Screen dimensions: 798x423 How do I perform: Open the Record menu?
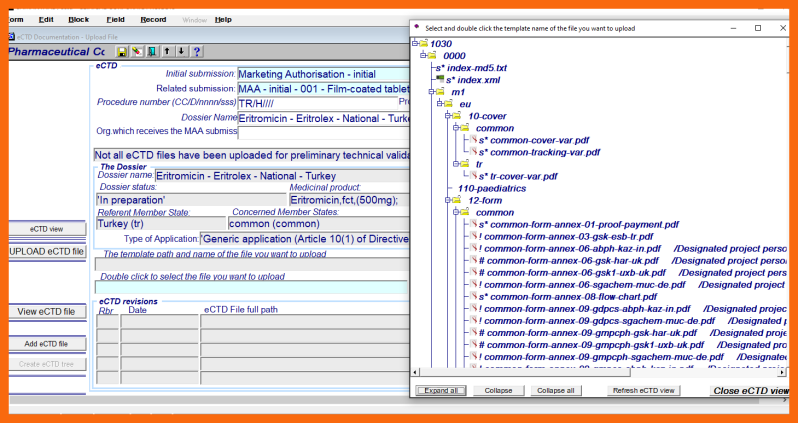pyautogui.click(x=153, y=19)
